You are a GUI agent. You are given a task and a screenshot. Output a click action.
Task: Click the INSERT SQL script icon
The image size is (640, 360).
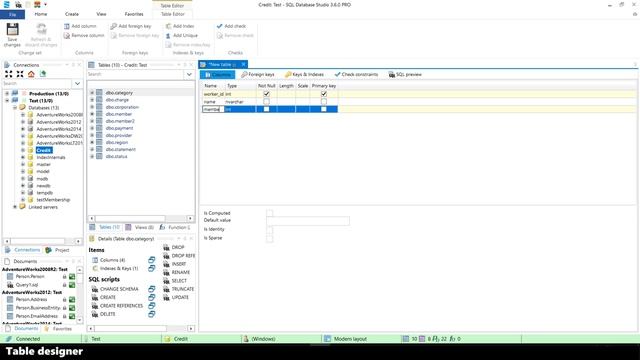click(x=166, y=264)
